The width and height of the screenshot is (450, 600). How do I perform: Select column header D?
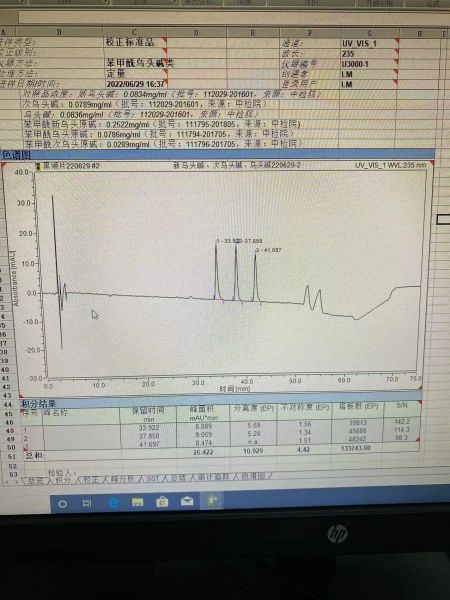196,33
